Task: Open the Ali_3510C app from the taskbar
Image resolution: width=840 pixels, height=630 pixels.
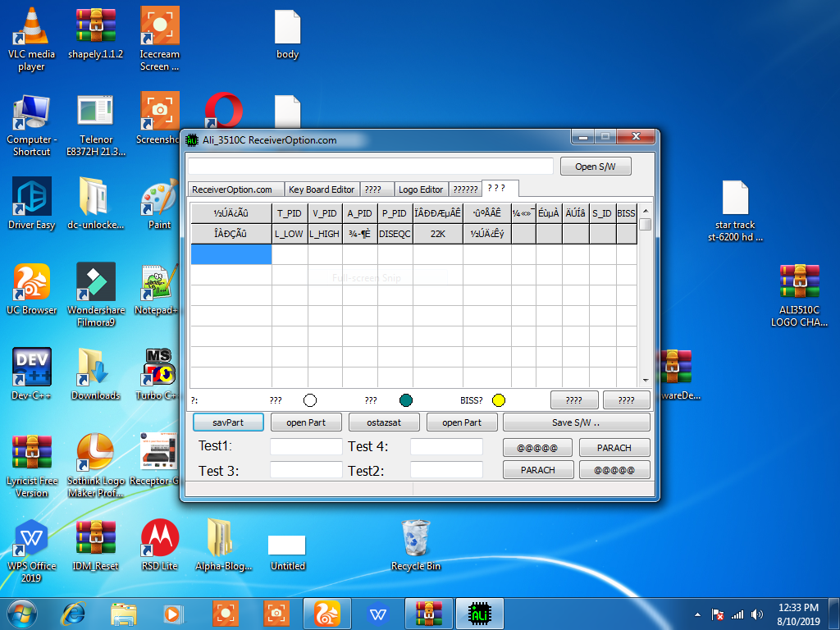Action: (480, 613)
